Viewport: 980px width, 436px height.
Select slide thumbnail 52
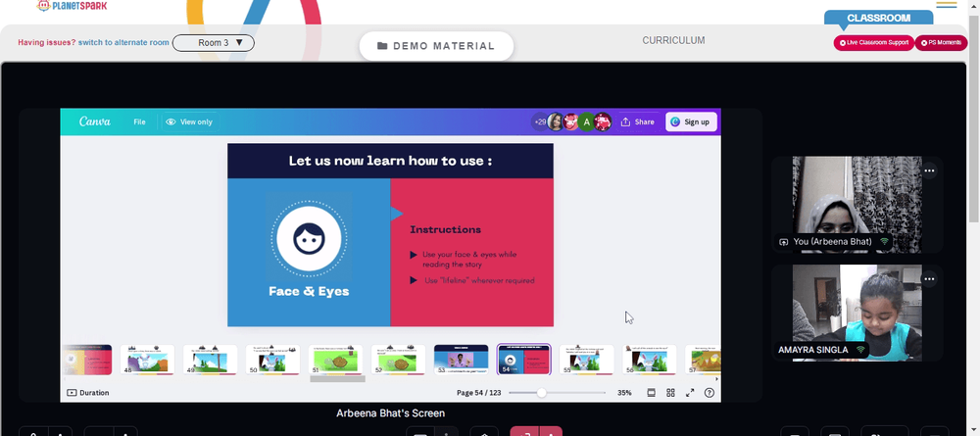[398, 360]
